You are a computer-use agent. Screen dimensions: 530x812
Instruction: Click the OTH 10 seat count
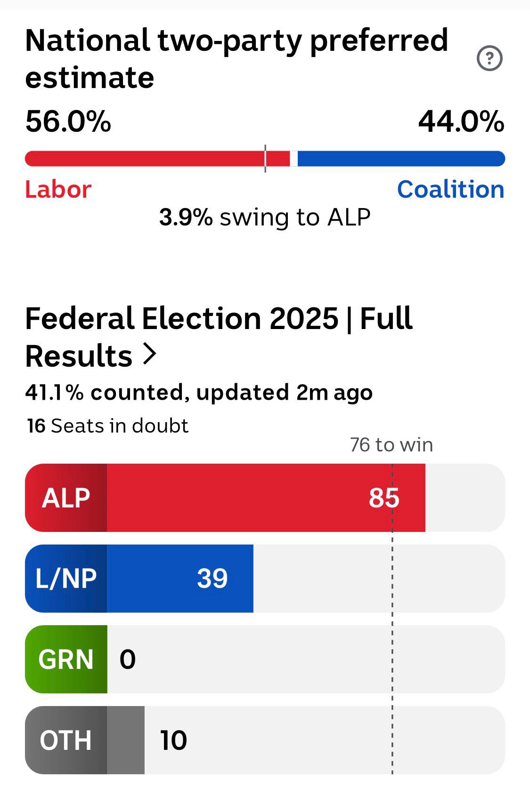click(x=173, y=740)
